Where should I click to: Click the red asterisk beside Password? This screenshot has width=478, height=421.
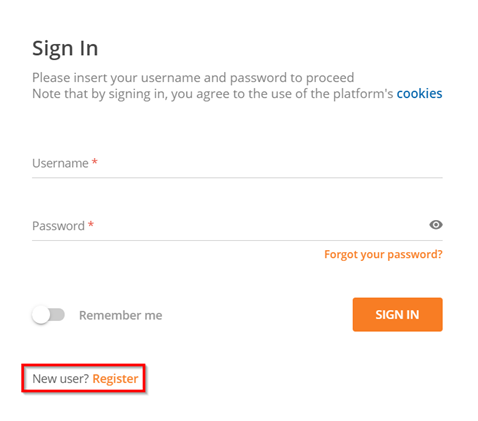pos(91,224)
